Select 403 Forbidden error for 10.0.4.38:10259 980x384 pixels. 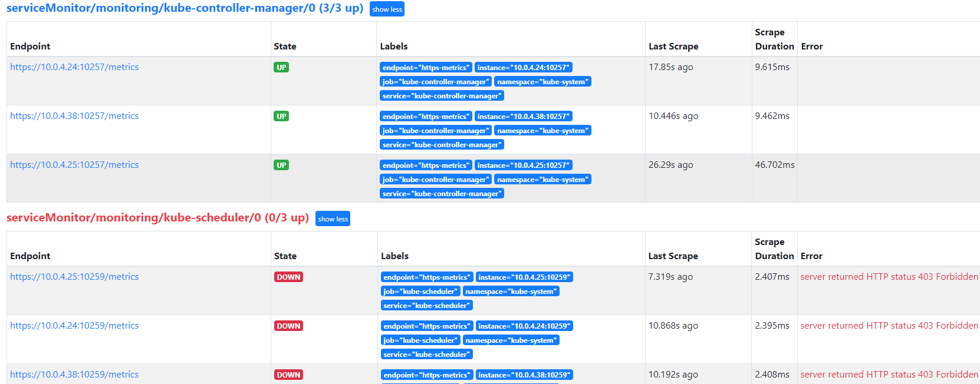[x=889, y=375]
